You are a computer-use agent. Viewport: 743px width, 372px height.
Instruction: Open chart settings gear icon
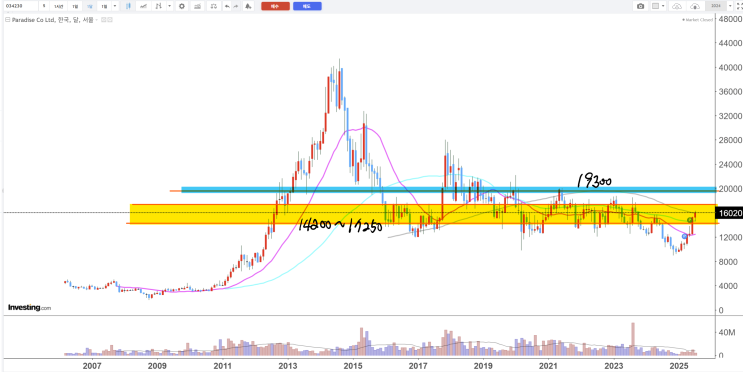tap(181, 6)
